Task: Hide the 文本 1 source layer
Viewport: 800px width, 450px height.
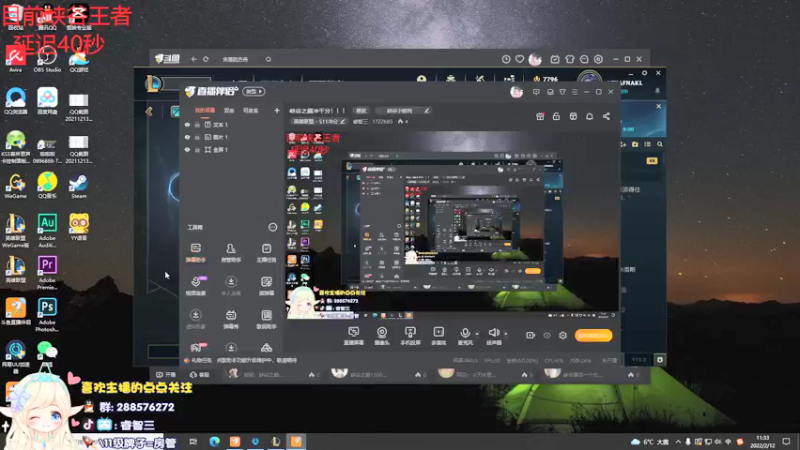Action: [x=187, y=124]
